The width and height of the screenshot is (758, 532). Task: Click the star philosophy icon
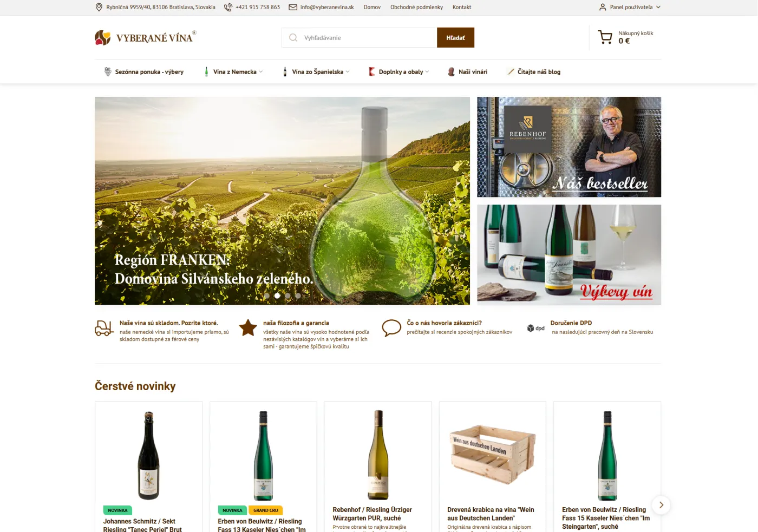pyautogui.click(x=248, y=327)
